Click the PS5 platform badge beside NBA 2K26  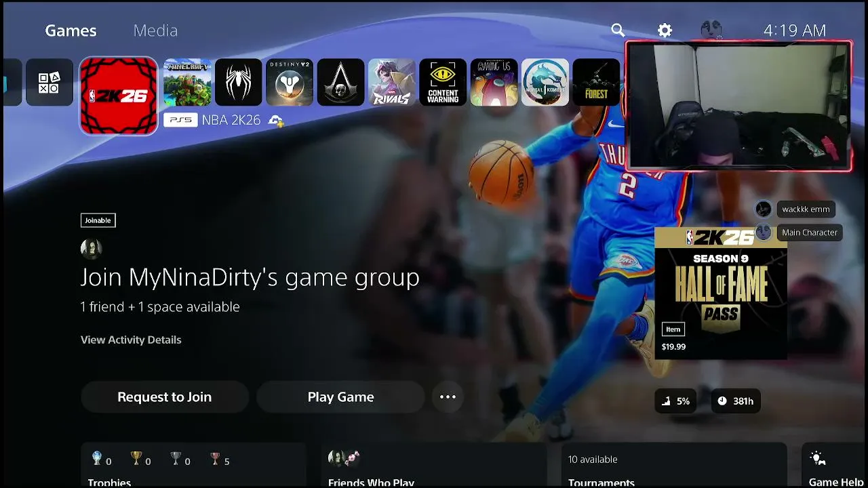(180, 121)
